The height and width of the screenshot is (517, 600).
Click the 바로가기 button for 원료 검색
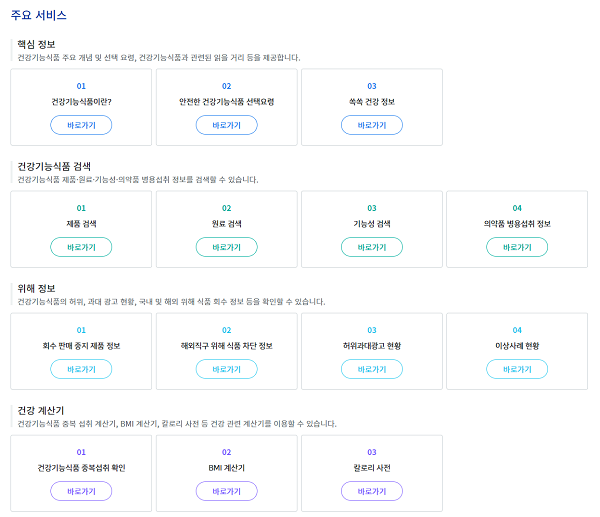(227, 247)
